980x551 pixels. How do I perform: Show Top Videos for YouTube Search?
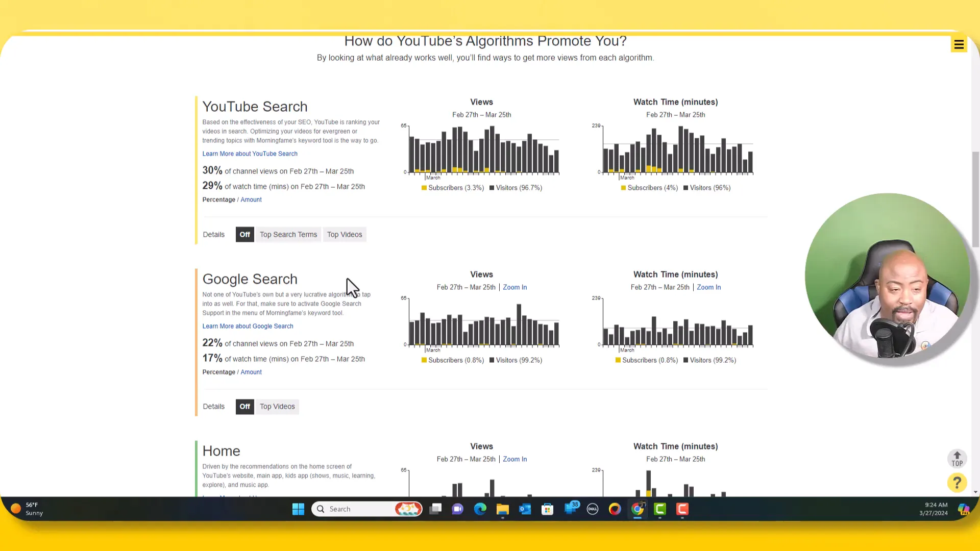coord(345,235)
